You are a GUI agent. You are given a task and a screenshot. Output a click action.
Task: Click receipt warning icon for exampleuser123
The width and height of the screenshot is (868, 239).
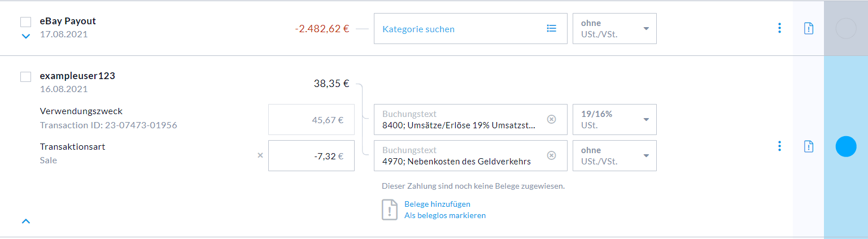(x=809, y=146)
